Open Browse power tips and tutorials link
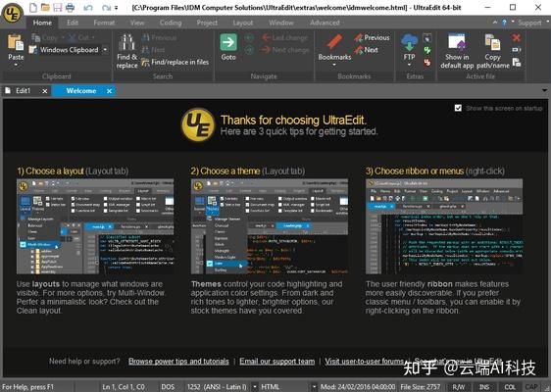Viewport: 551px width, 392px height. pos(178,362)
